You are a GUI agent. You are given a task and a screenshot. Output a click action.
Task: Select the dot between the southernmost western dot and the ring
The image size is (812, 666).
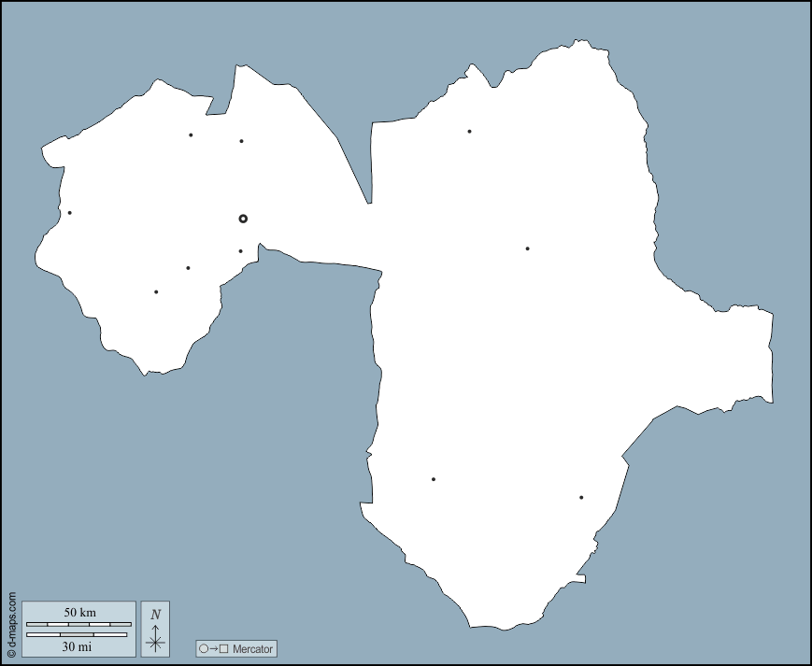point(188,268)
